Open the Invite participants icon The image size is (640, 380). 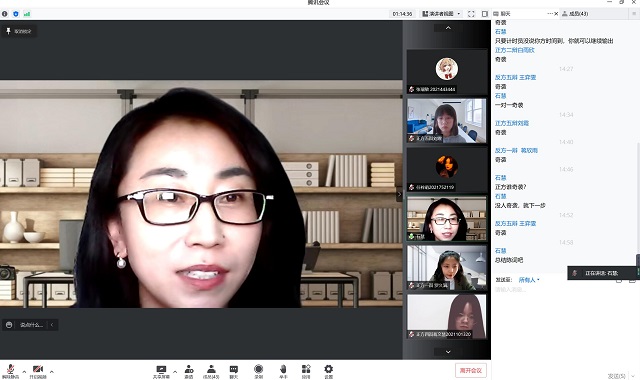click(189, 371)
